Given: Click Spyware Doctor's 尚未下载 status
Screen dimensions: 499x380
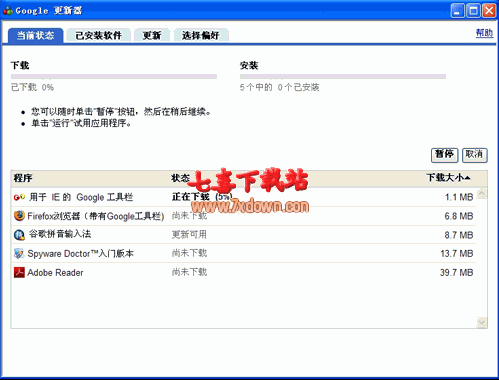Looking at the screenshot, I should click(x=189, y=253).
